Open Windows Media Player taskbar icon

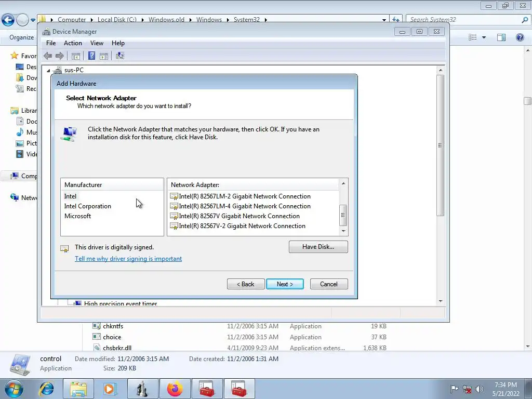pyautogui.click(x=110, y=389)
